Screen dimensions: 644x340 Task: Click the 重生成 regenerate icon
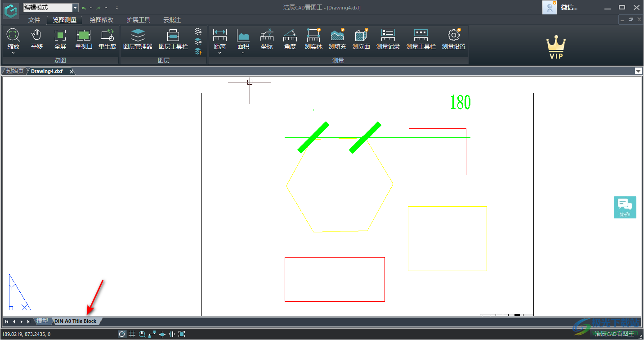(x=107, y=39)
